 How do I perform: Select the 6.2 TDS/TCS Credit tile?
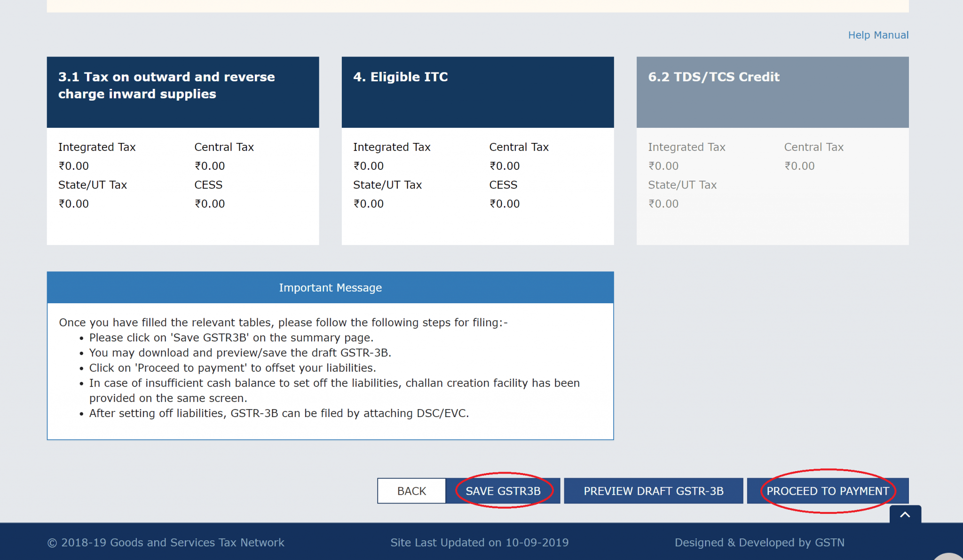pos(772,92)
